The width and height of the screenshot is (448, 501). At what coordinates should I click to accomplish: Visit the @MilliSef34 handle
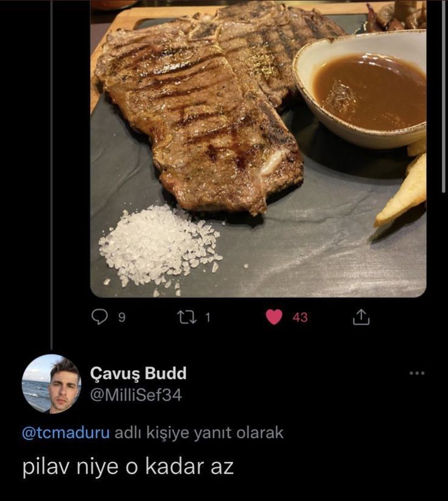(136, 395)
